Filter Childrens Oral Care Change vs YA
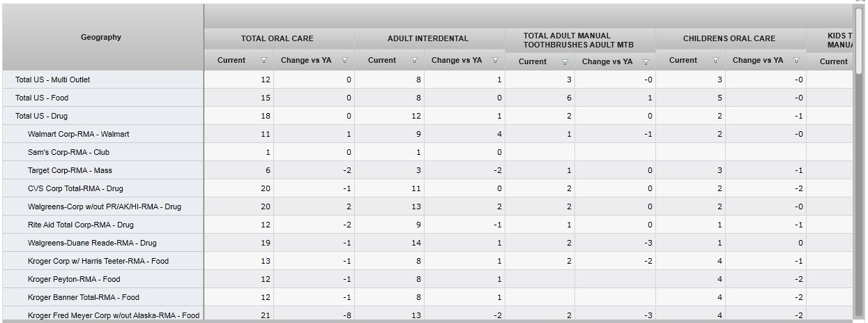 [796, 61]
